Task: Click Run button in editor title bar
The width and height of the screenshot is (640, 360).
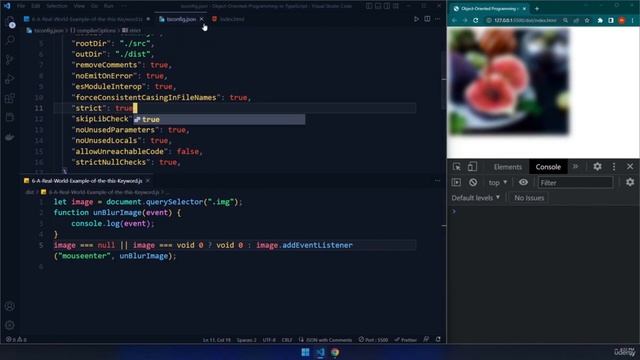Action: tap(416, 19)
